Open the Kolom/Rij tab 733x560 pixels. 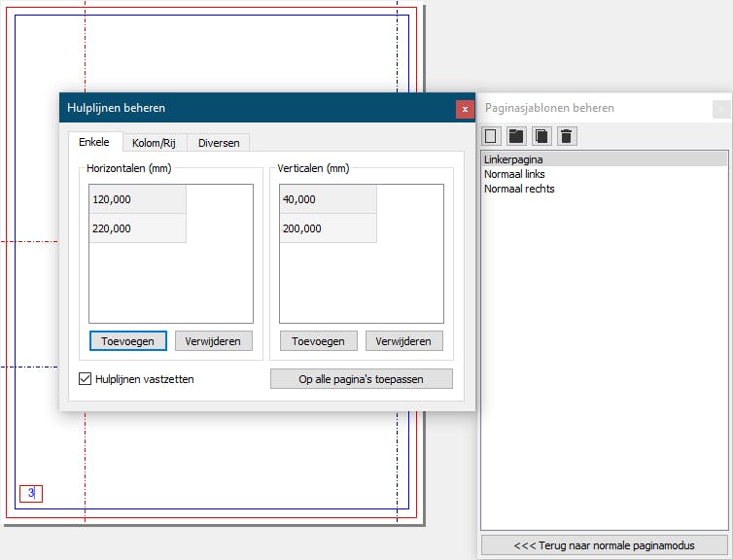pyautogui.click(x=154, y=143)
